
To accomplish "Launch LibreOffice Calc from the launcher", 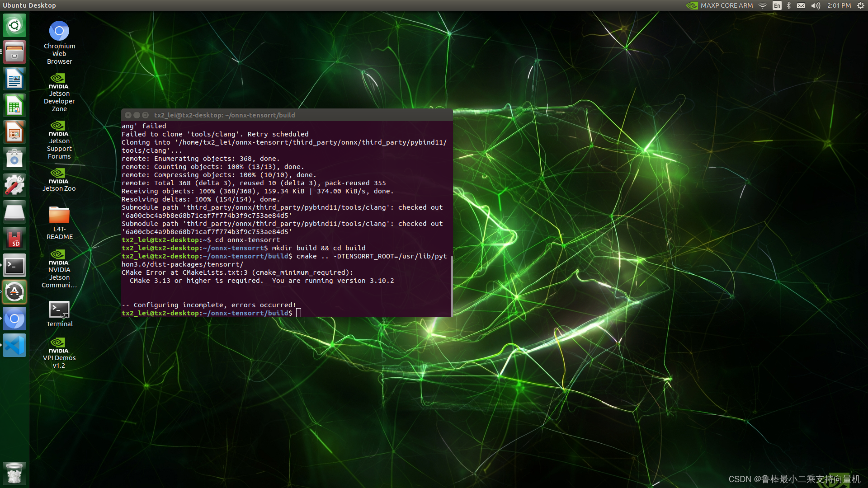I will tap(14, 105).
